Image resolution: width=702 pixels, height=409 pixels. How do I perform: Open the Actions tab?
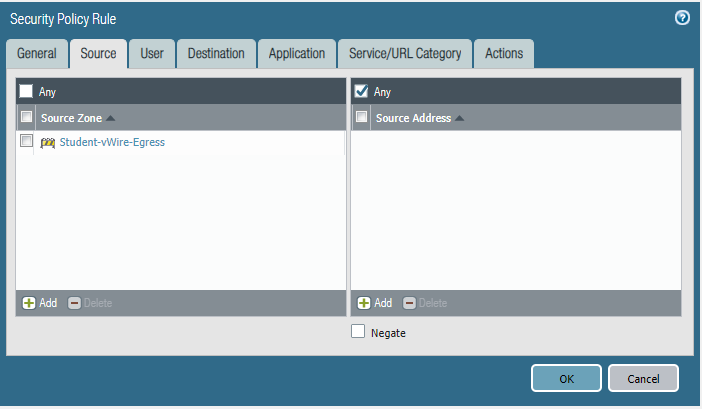tap(504, 54)
